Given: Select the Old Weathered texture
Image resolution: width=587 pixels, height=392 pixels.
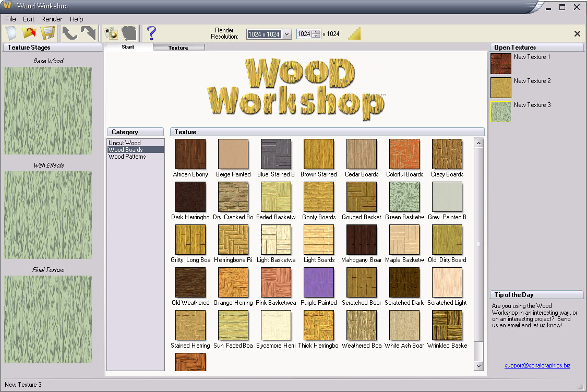Looking at the screenshot, I should 190,282.
